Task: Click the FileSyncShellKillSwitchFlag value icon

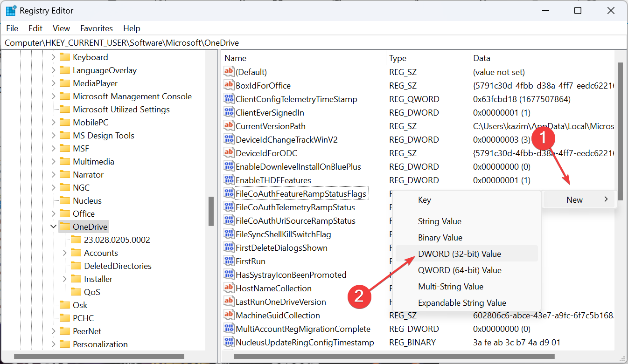Action: coord(229,234)
